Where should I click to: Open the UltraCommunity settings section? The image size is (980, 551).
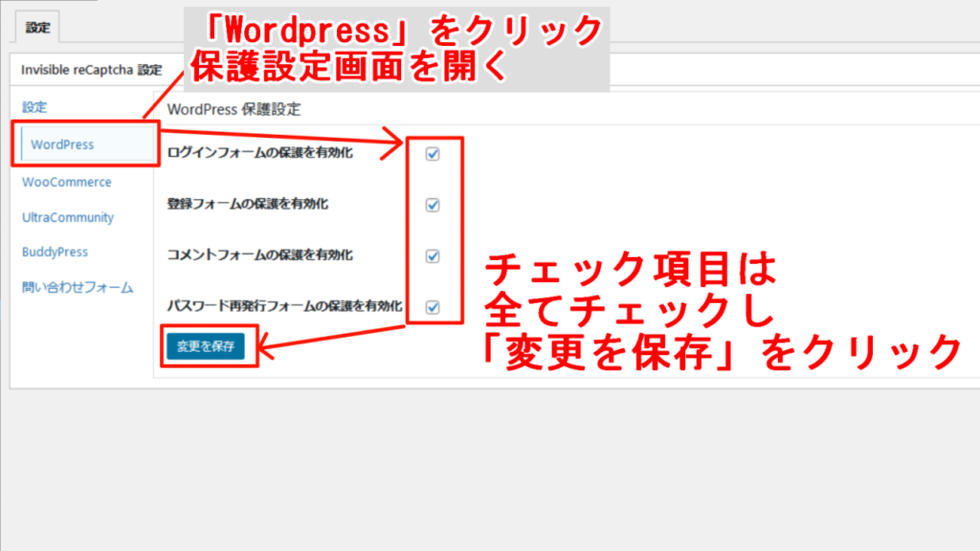click(x=68, y=217)
